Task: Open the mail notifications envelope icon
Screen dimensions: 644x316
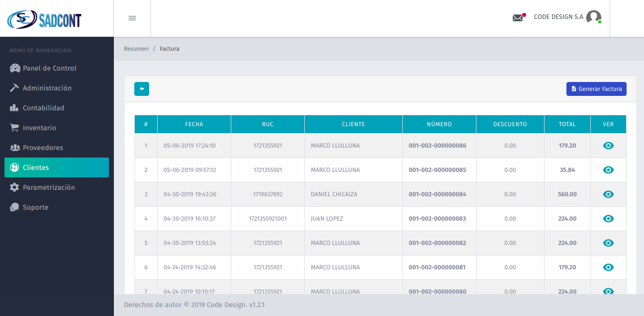Action: point(518,18)
